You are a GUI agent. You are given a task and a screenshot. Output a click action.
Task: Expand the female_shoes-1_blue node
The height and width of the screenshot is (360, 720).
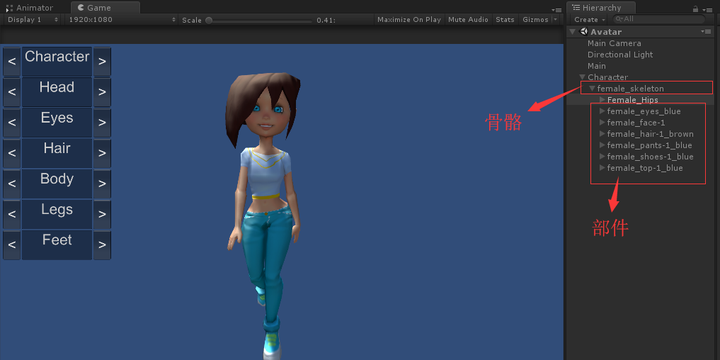[602, 157]
